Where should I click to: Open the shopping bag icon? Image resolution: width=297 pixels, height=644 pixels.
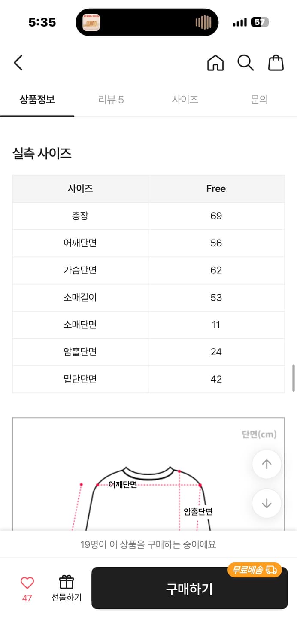(276, 63)
